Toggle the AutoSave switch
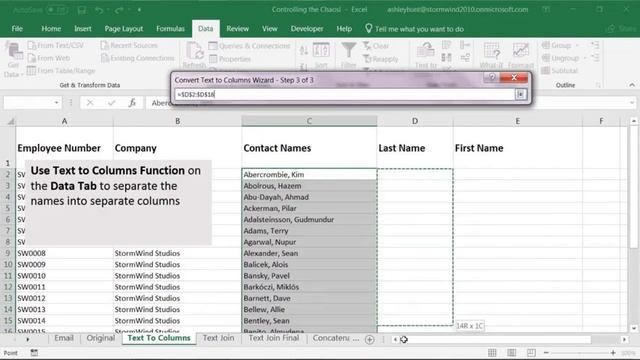 [x=57, y=9]
